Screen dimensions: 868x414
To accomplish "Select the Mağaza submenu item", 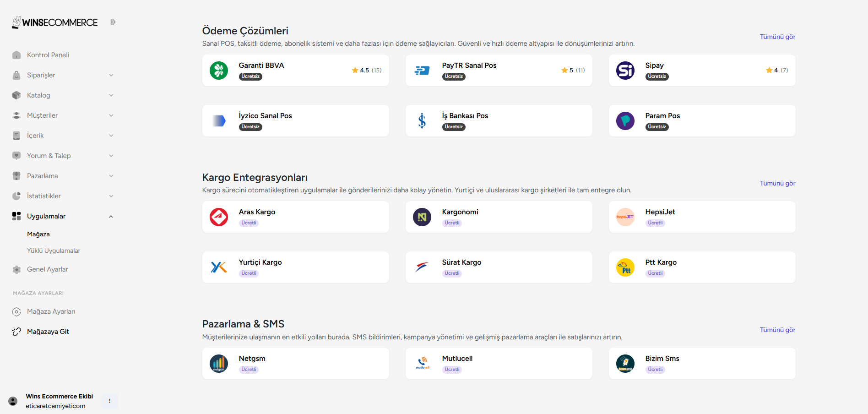I will (x=38, y=234).
